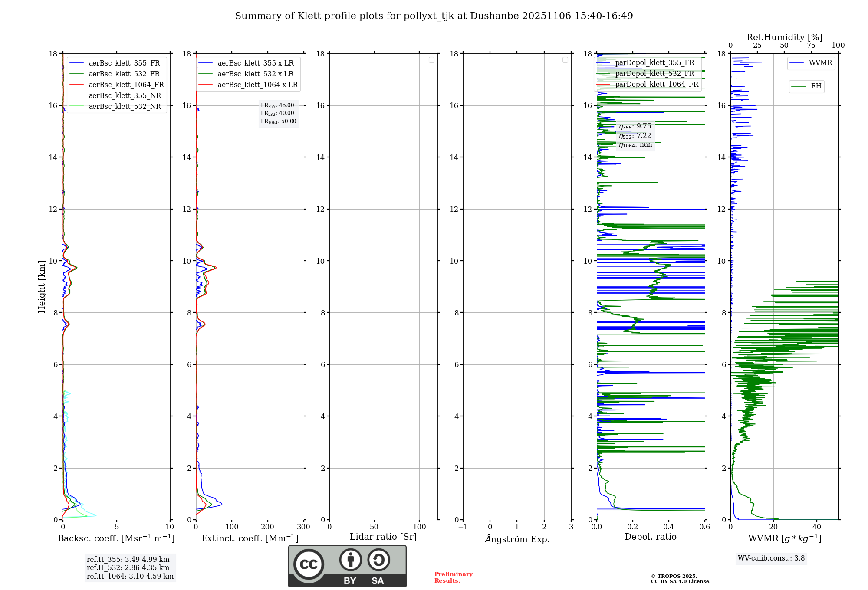Click the plot title Summary of Klett profile
The image size is (868, 590).
coord(434,16)
